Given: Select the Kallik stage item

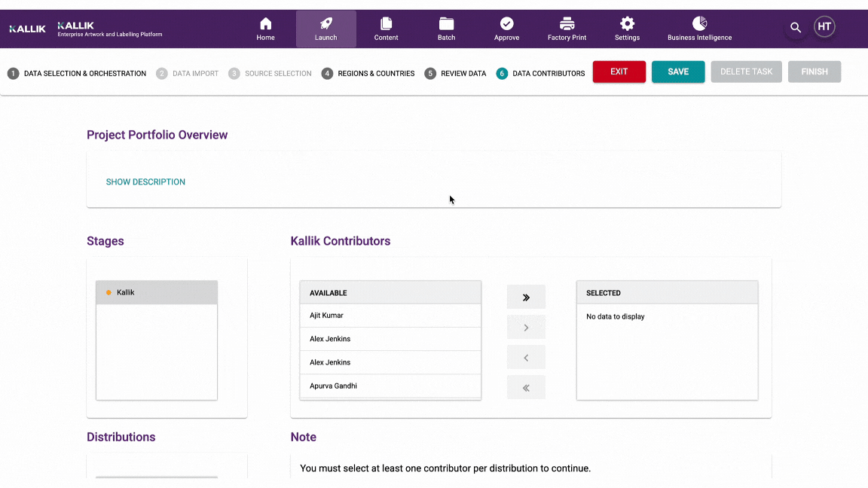Looking at the screenshot, I should 126,292.
